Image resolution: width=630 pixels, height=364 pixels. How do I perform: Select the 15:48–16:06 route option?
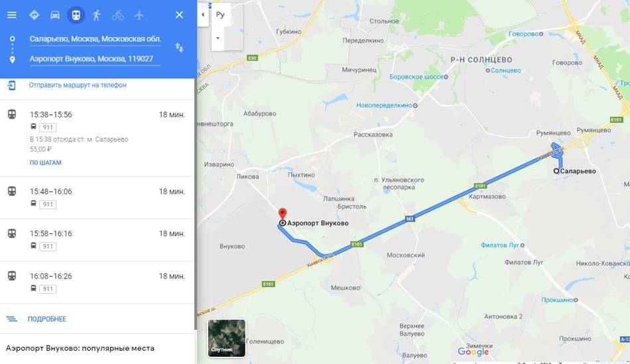(97, 198)
